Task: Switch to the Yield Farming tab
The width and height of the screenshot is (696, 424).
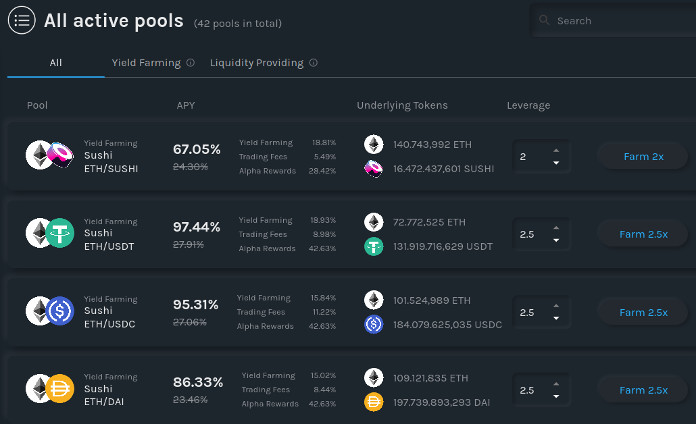Action: pyautogui.click(x=146, y=63)
